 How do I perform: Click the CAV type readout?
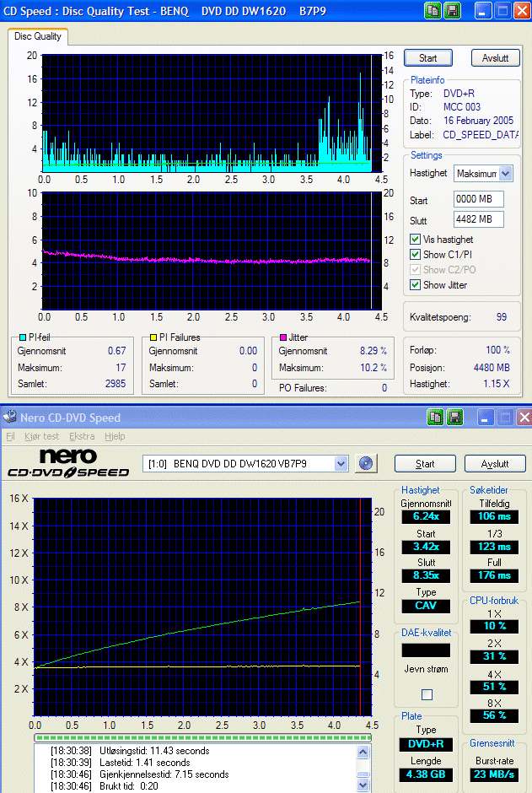tap(426, 606)
